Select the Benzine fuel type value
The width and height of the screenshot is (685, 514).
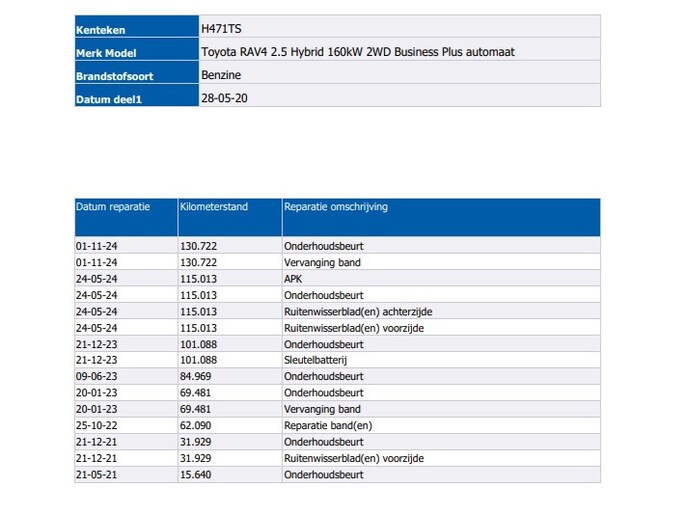point(221,75)
